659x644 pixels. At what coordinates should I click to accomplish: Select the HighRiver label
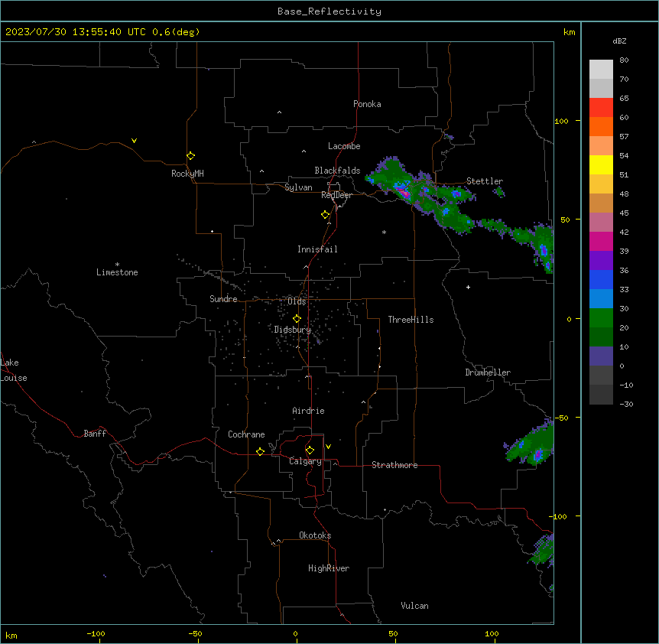pos(329,568)
